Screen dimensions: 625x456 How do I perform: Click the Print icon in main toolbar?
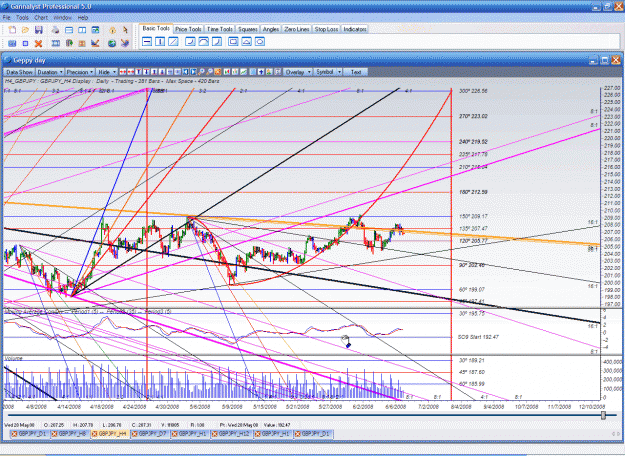pos(55,30)
